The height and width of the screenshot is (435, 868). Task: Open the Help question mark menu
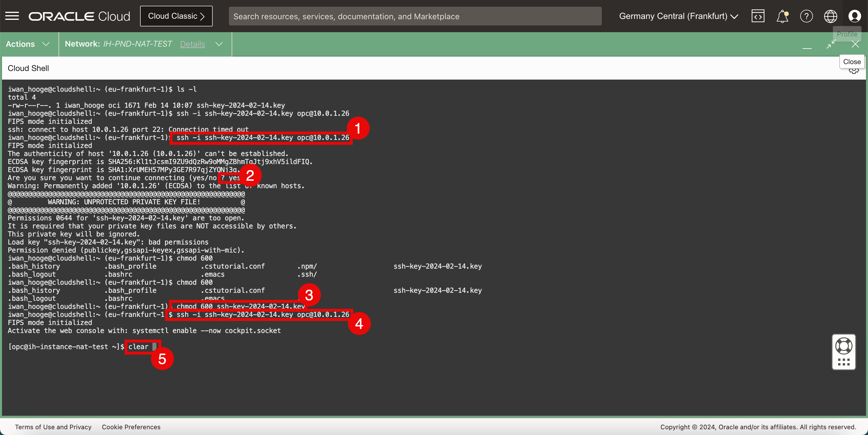(806, 16)
